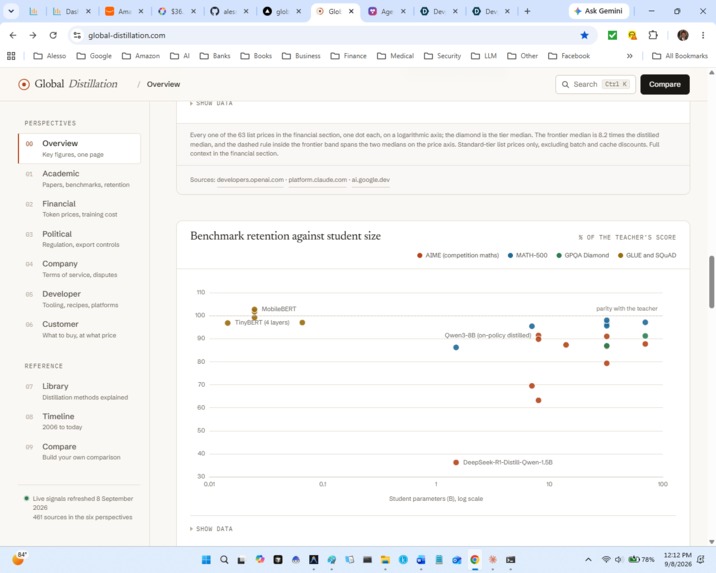Focus the Search box with Ctrl K
The width and height of the screenshot is (716, 573).
[595, 84]
